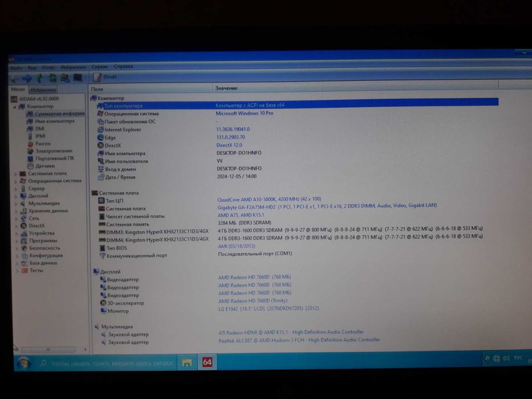Expand the Сеть tree node
The image size is (532, 399).
16,219
